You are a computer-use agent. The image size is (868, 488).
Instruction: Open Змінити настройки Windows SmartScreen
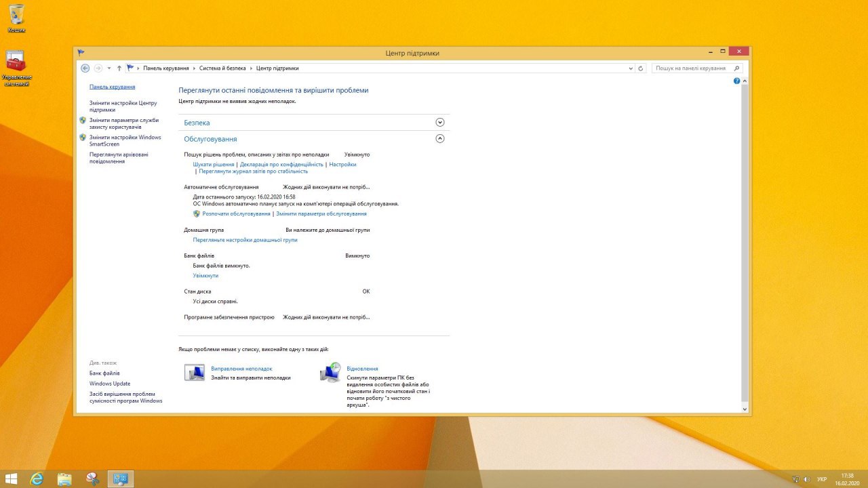125,140
